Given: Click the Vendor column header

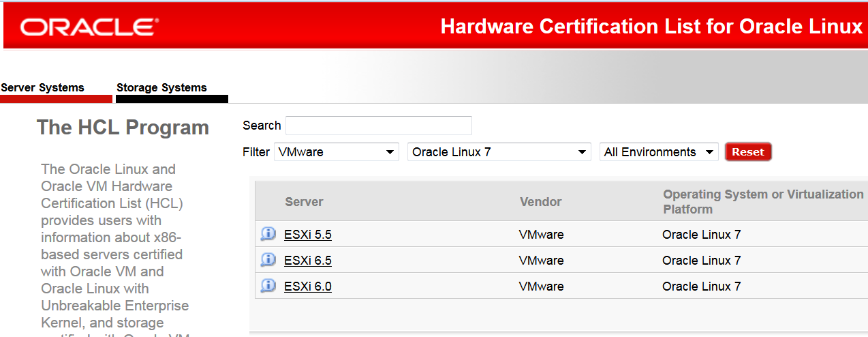Looking at the screenshot, I should [x=540, y=202].
